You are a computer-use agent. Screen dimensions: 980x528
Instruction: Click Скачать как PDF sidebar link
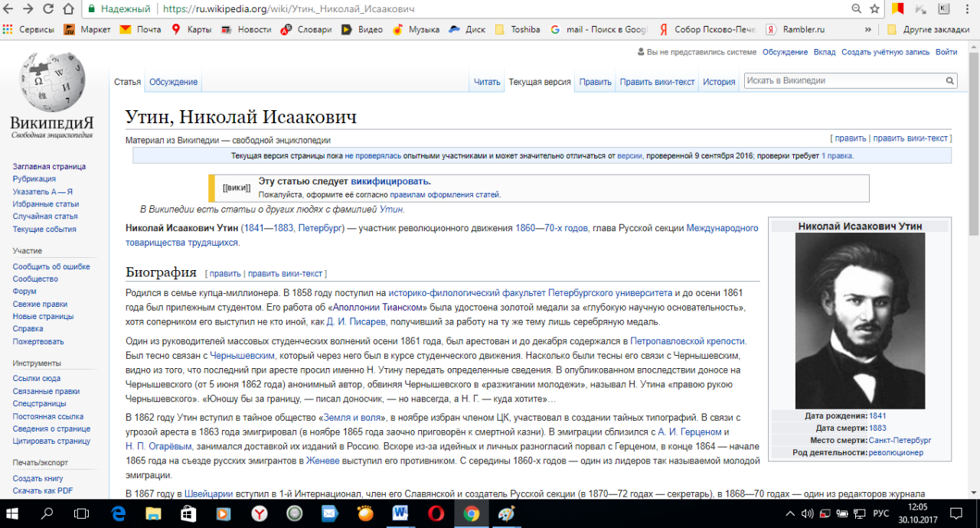coord(43,491)
